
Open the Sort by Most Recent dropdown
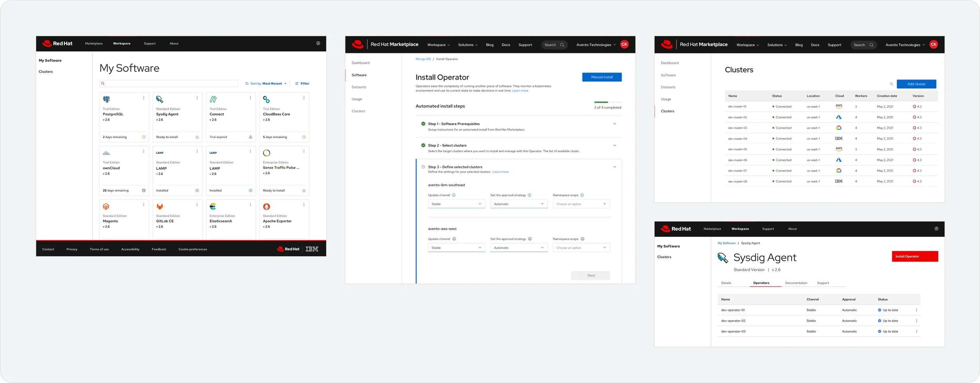[x=266, y=84]
